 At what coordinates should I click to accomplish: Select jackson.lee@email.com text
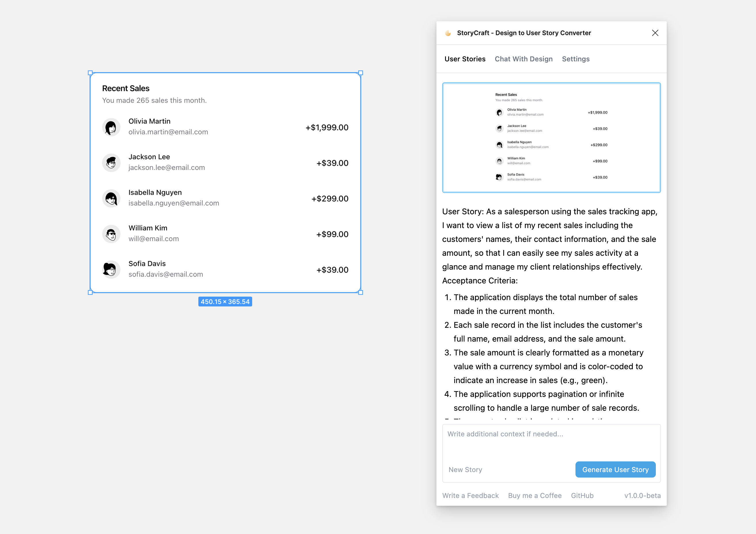pos(167,167)
